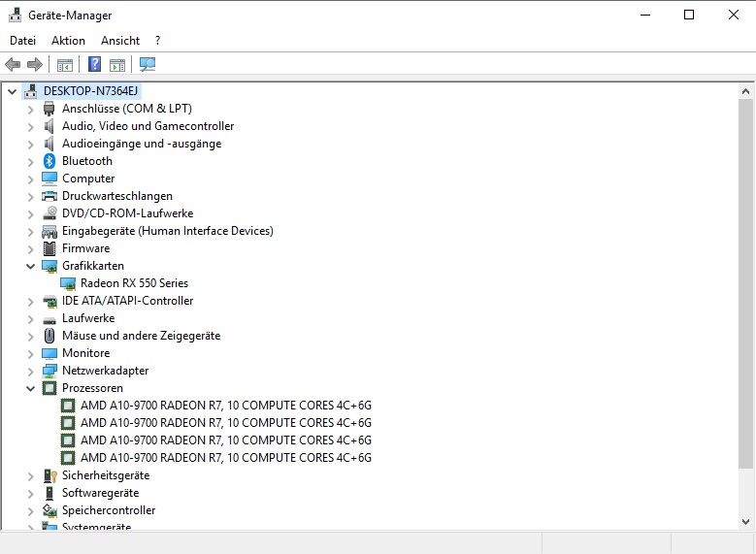Image resolution: width=756 pixels, height=554 pixels.
Task: Click the icon beside Eingabegeräte (Human Interface Devices)
Action: coord(49,232)
